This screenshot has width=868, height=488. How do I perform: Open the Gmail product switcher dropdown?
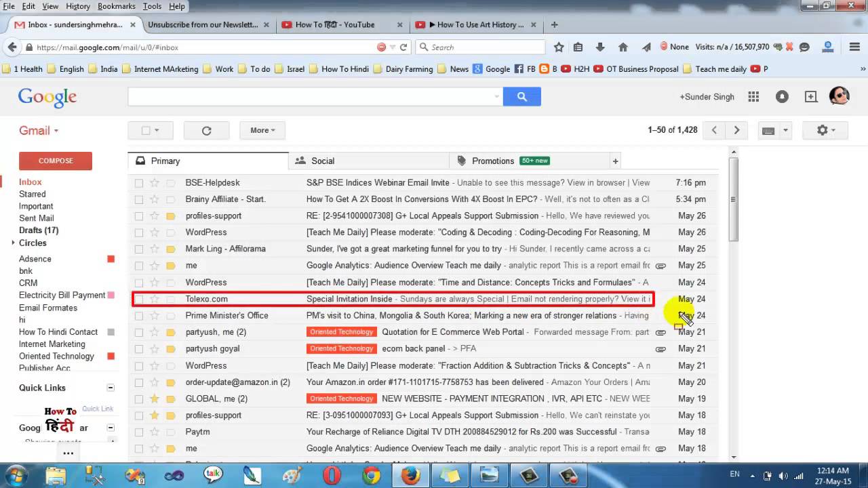tap(39, 131)
